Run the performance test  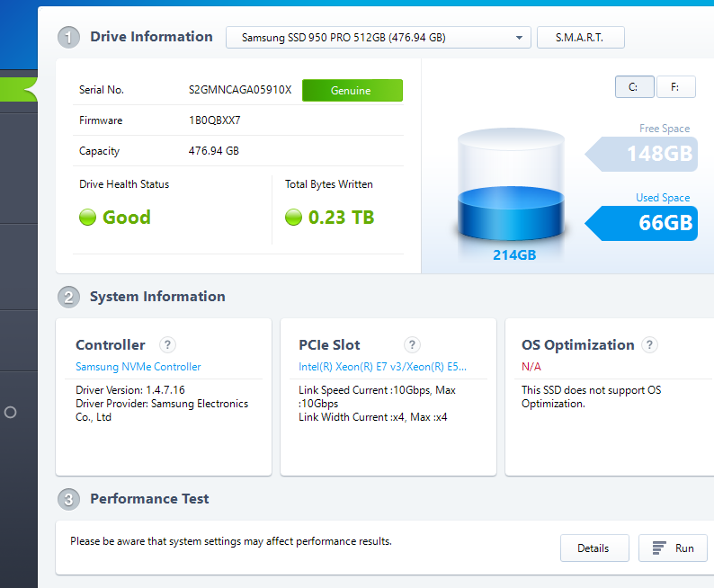pyautogui.click(x=673, y=548)
